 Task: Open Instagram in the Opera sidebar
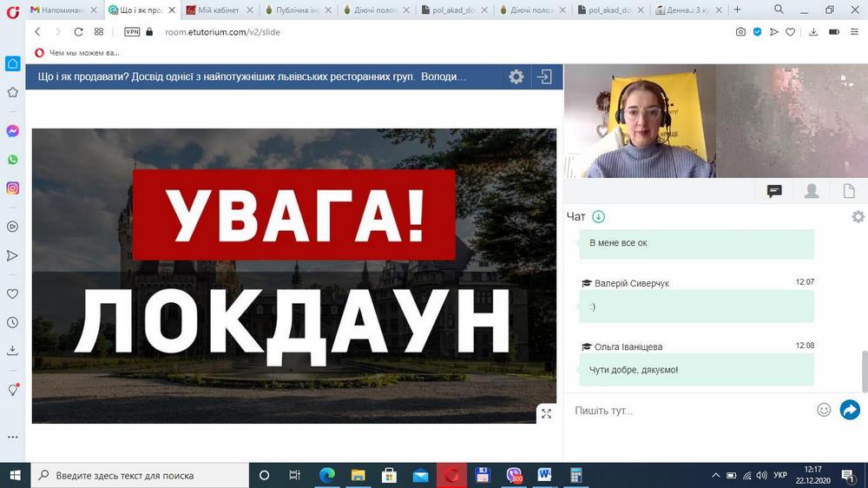point(12,188)
